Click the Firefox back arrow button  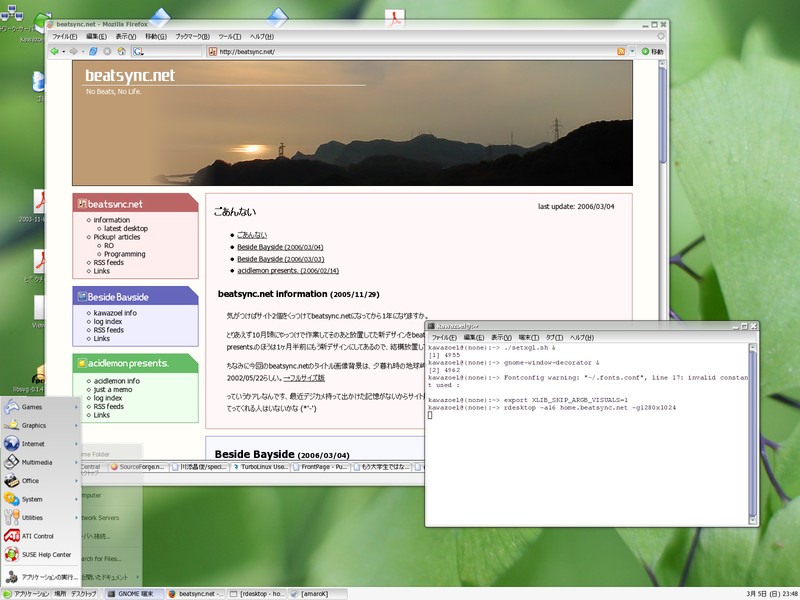(x=55, y=51)
